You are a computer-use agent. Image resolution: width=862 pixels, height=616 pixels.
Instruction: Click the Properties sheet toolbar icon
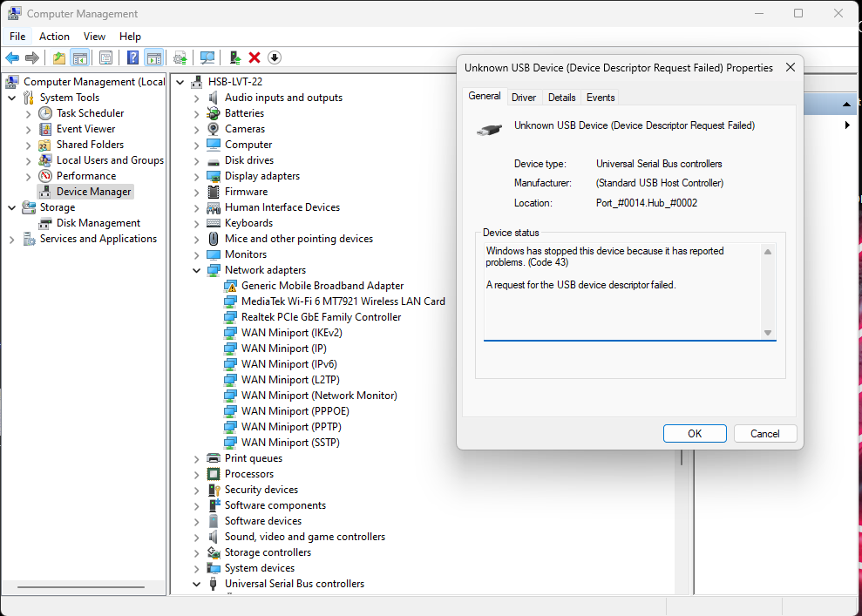105,58
